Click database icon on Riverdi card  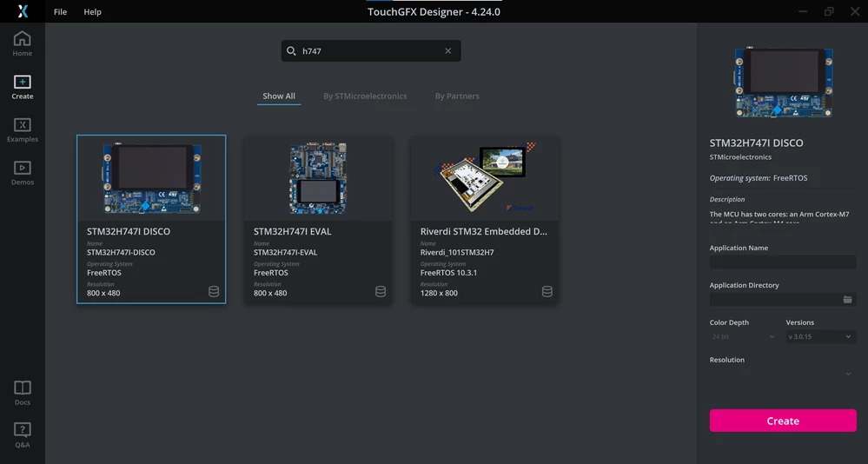pos(547,292)
